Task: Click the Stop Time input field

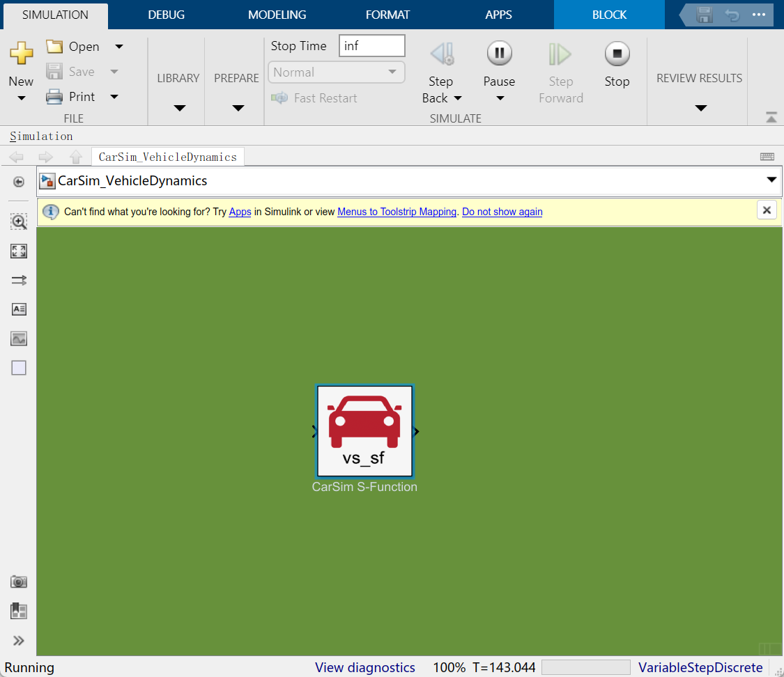Action: [x=371, y=46]
